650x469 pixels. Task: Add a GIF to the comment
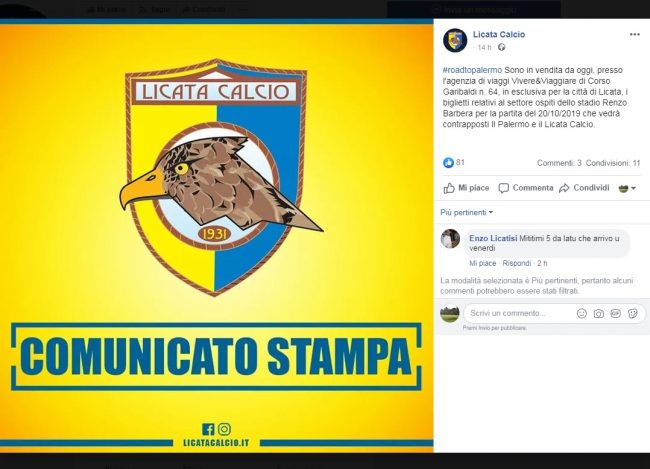point(616,313)
